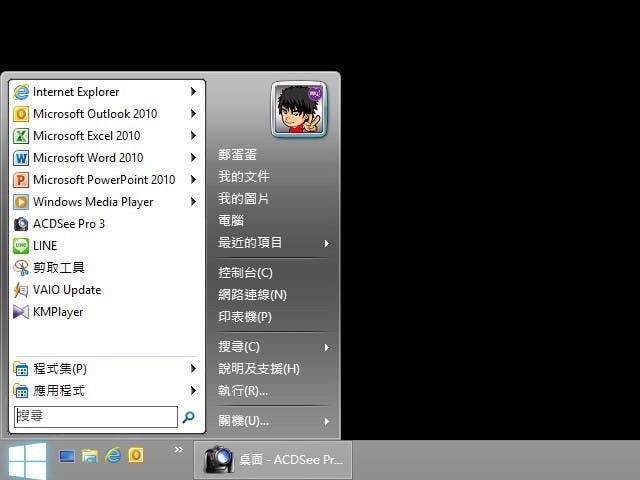Screen dimensions: 640x480
Task: Open 說明及支援(H) help
Action: (x=259, y=369)
